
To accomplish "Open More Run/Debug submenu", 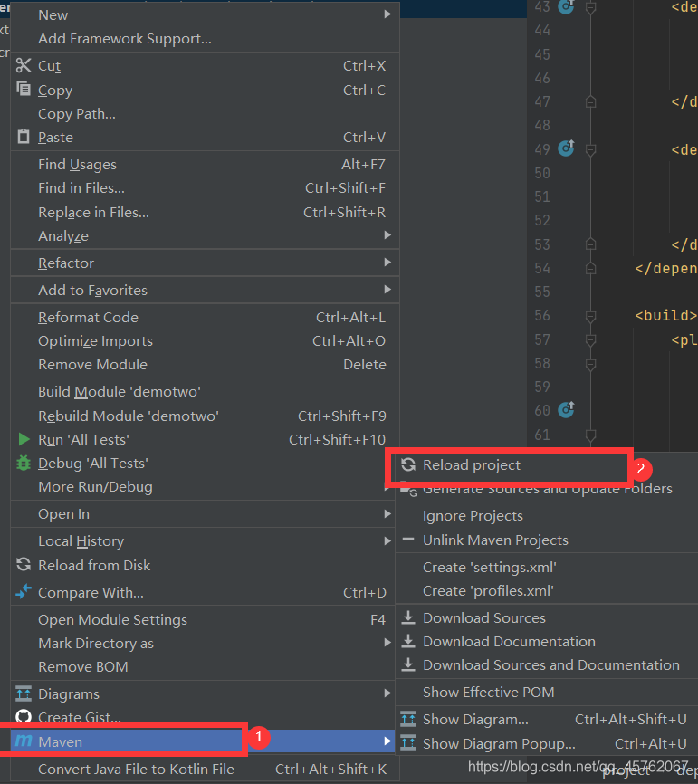I will [205, 486].
